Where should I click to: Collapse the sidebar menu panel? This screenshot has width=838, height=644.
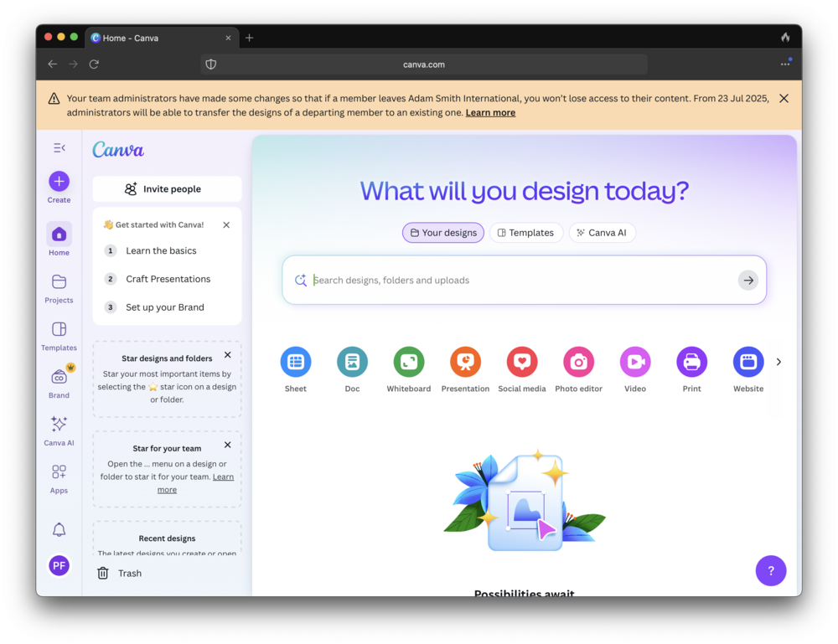coord(59,148)
